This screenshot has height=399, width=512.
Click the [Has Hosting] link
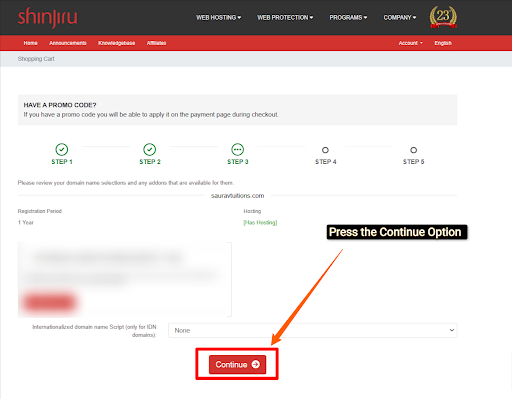(x=260, y=222)
